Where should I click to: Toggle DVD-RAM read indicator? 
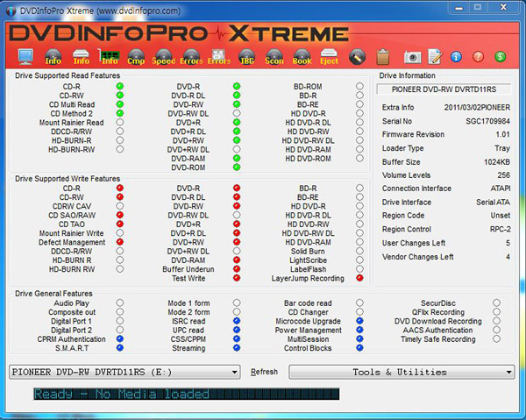[237, 158]
